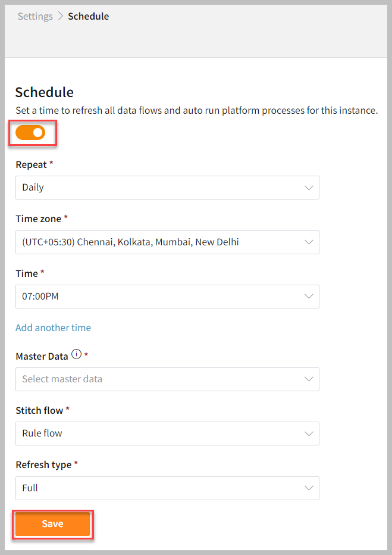Click the Schedule section heading
Screen dimensions: 392x555
pos(45,92)
